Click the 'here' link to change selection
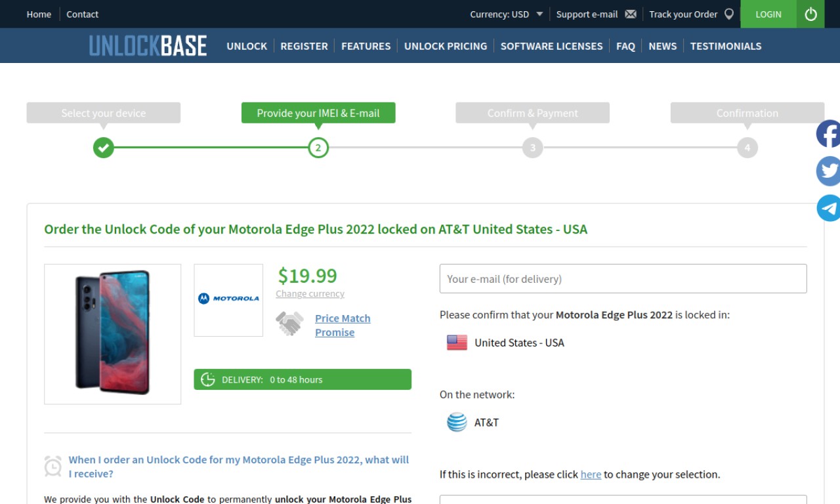 591,474
